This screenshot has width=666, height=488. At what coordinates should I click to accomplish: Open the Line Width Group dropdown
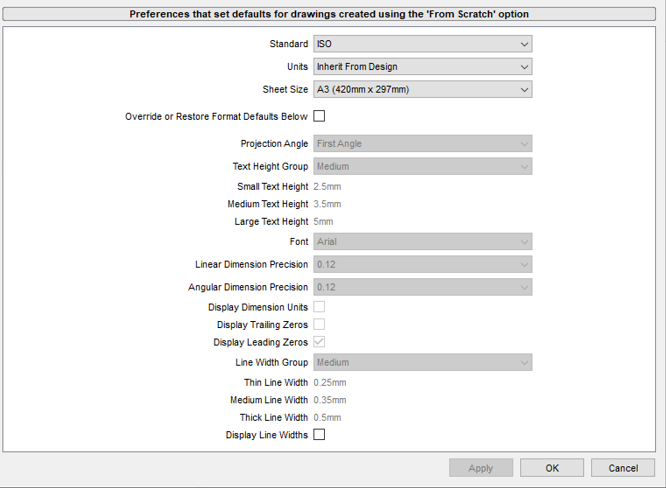coord(423,362)
